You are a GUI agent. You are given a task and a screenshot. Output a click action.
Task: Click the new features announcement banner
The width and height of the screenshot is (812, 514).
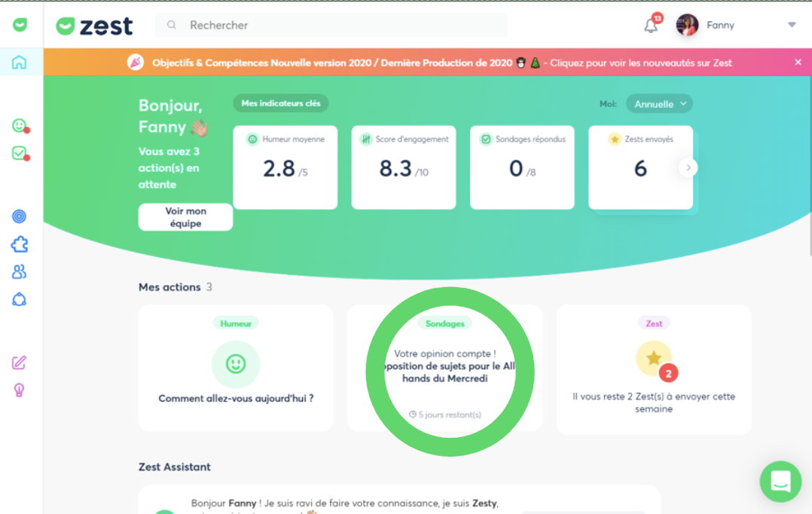pos(441,63)
